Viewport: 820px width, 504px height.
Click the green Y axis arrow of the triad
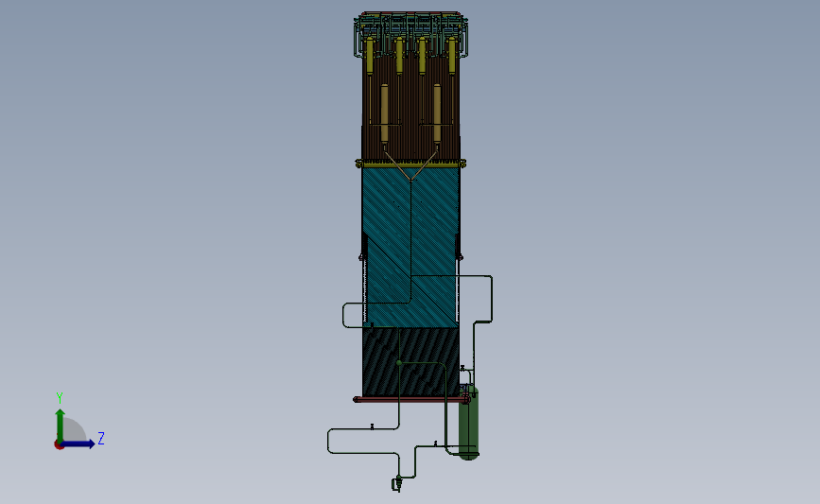coord(61,425)
